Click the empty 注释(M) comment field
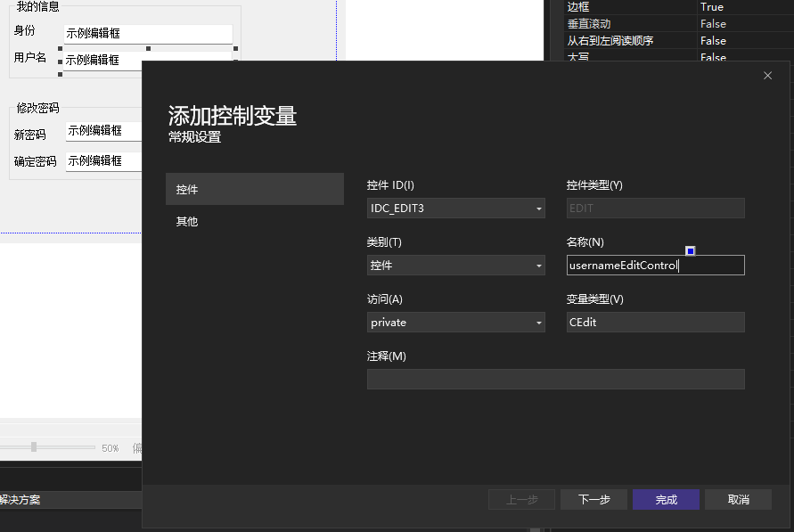Image resolution: width=794 pixels, height=532 pixels. coord(555,379)
